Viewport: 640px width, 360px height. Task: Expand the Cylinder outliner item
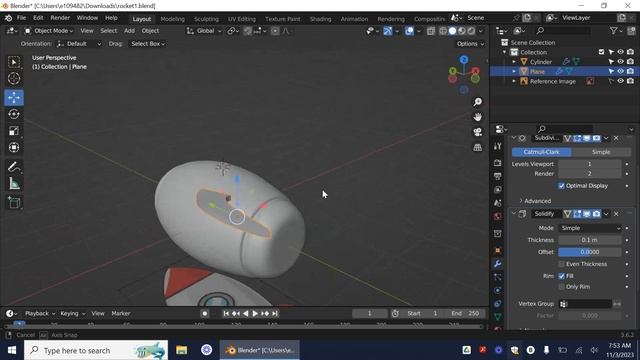tap(514, 62)
